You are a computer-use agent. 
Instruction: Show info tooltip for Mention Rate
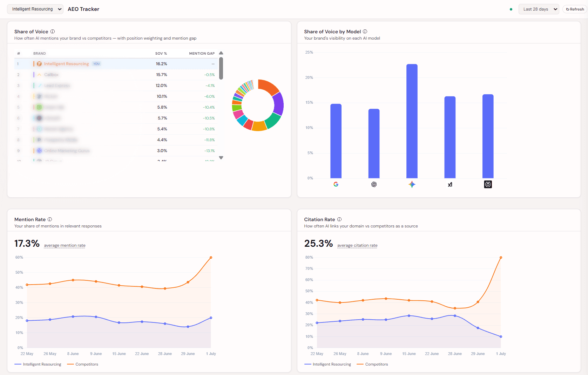click(x=50, y=219)
